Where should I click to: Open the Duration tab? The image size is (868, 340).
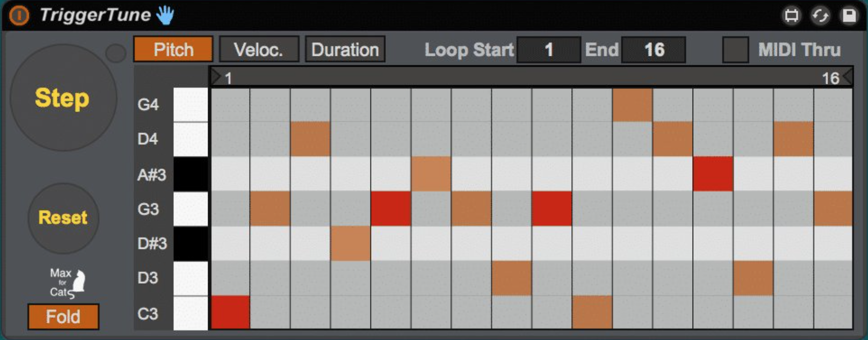pos(345,50)
